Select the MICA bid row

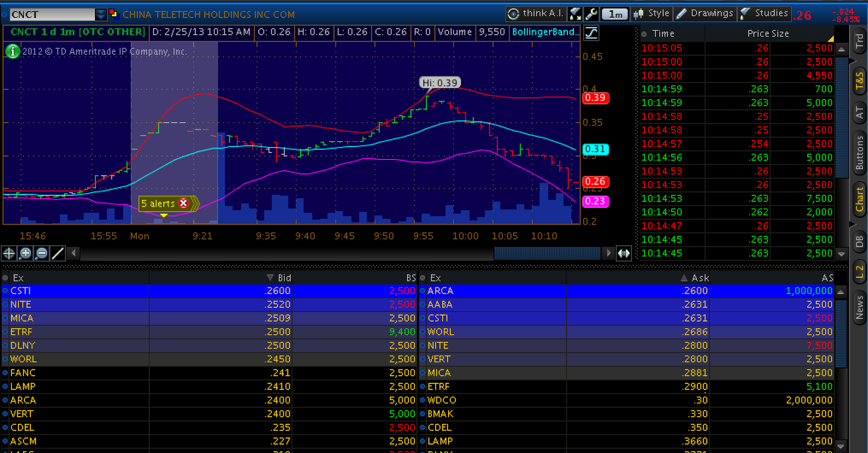[x=209, y=318]
